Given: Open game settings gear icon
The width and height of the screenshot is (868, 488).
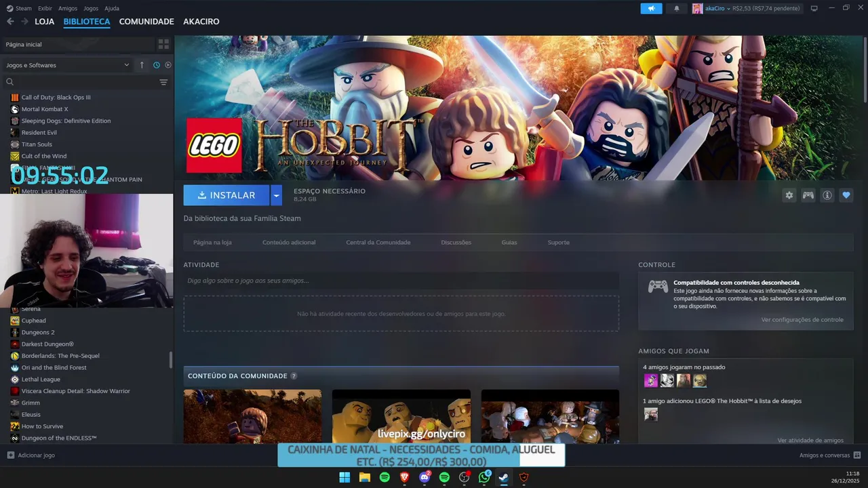Looking at the screenshot, I should (789, 195).
